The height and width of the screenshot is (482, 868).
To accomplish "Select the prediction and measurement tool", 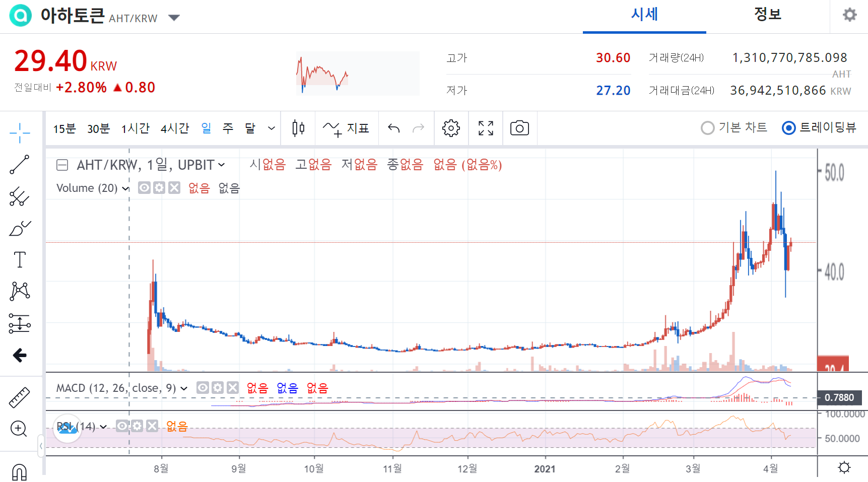I will pyautogui.click(x=20, y=323).
